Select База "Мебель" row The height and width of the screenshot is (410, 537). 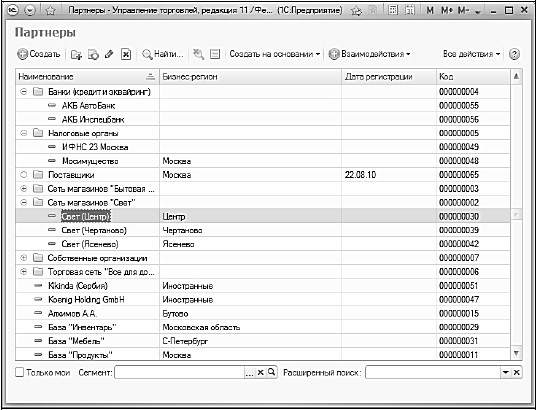point(263,341)
